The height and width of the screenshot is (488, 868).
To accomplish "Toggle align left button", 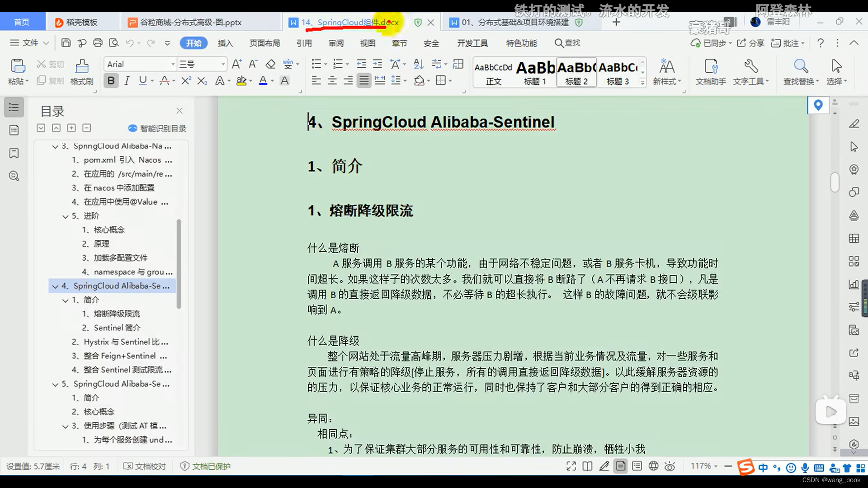I will [x=316, y=80].
